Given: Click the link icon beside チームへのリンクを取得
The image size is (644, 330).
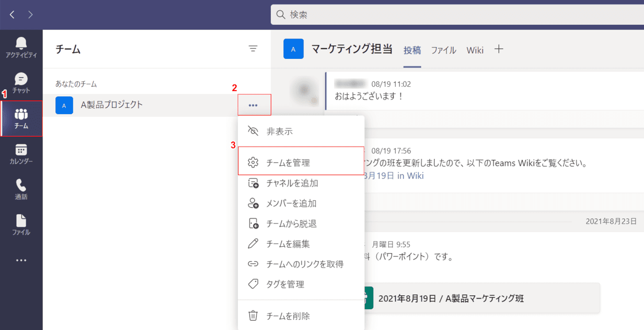Looking at the screenshot, I should pyautogui.click(x=253, y=264).
